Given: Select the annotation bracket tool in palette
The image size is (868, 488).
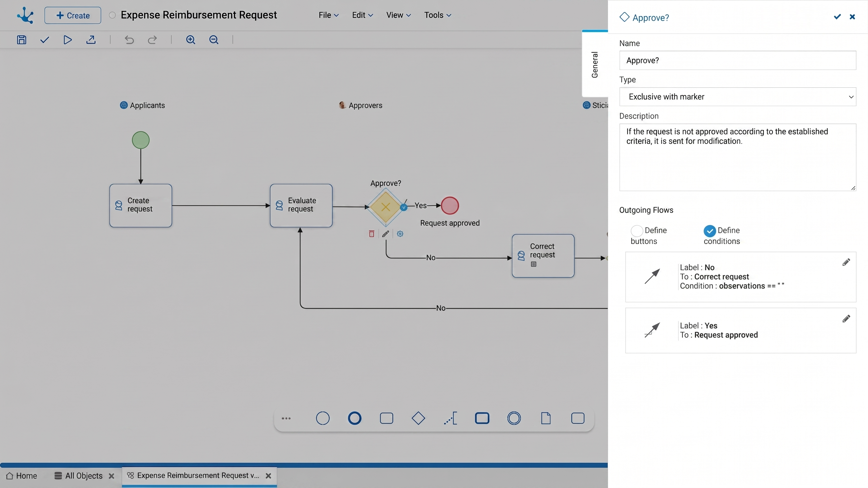Looking at the screenshot, I should (x=451, y=418).
